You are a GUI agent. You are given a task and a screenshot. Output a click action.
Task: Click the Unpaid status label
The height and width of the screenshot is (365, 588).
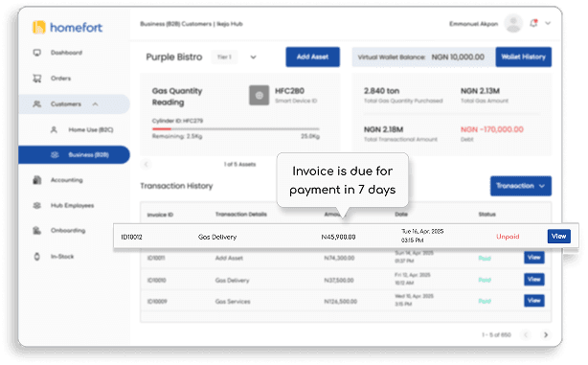508,237
